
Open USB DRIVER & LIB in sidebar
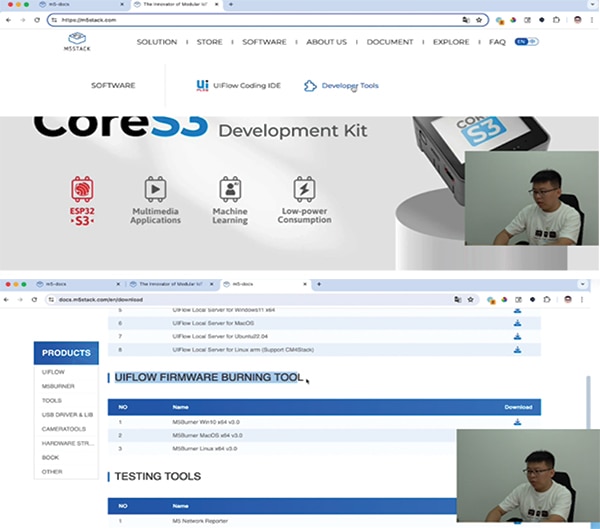click(x=67, y=415)
